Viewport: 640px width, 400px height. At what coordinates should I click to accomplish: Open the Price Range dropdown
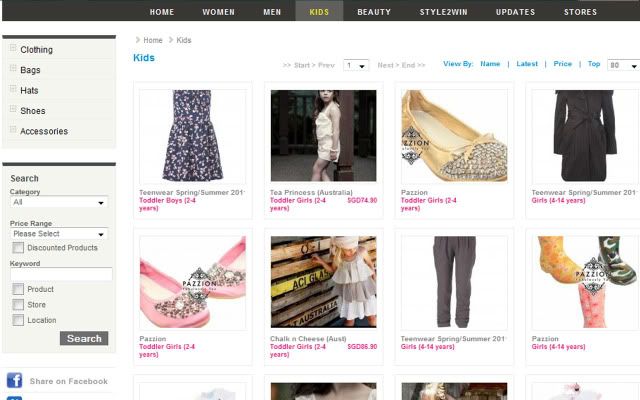click(59, 234)
